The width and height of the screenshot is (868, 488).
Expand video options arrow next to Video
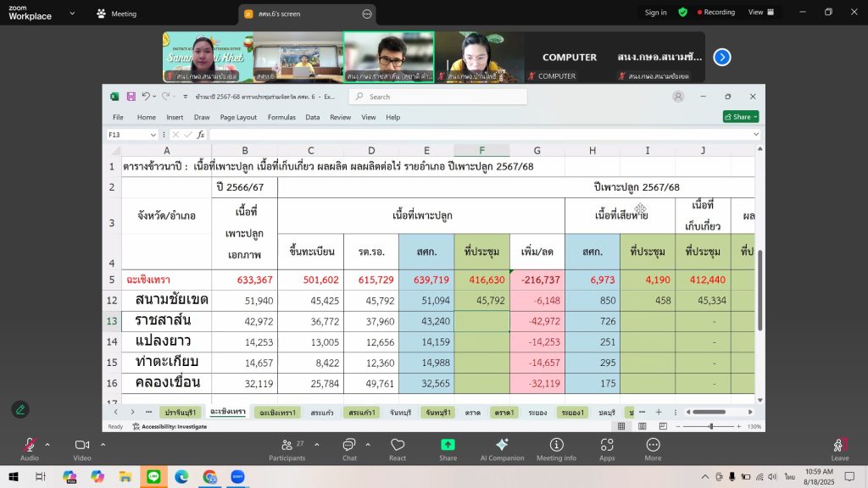pyautogui.click(x=103, y=444)
